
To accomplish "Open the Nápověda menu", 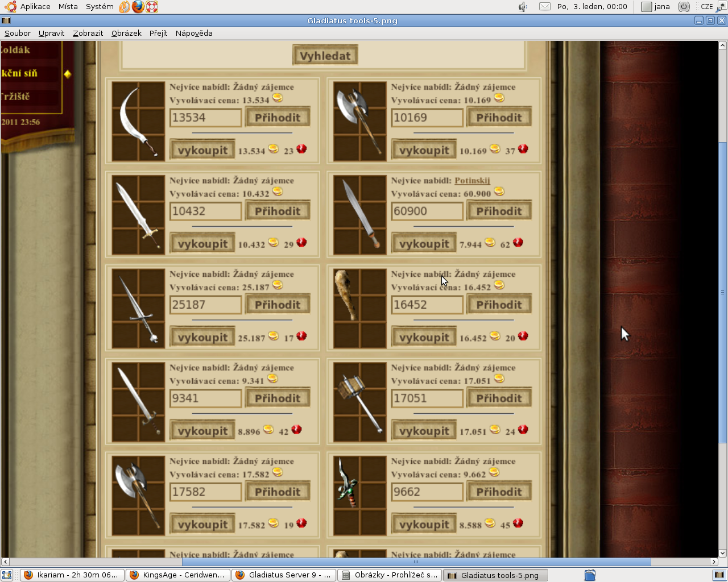I will pos(194,33).
